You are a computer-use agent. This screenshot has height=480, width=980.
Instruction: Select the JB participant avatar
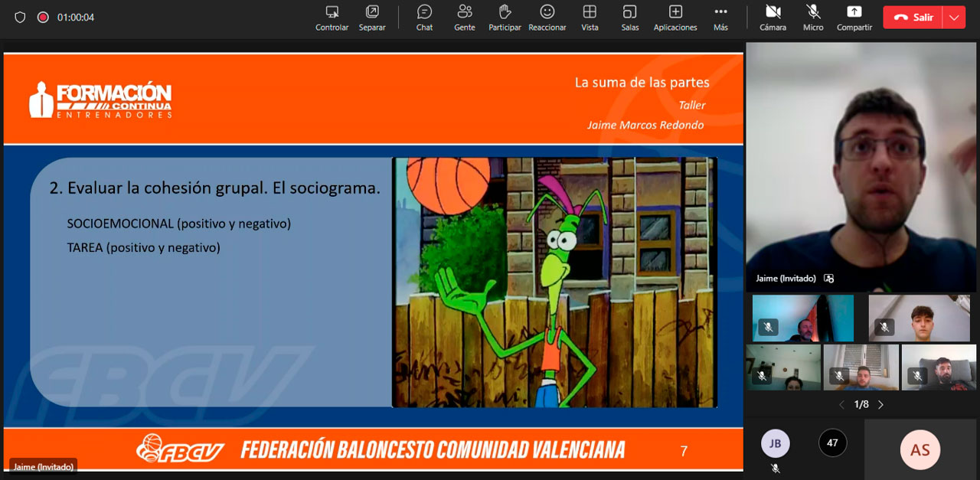(x=775, y=443)
